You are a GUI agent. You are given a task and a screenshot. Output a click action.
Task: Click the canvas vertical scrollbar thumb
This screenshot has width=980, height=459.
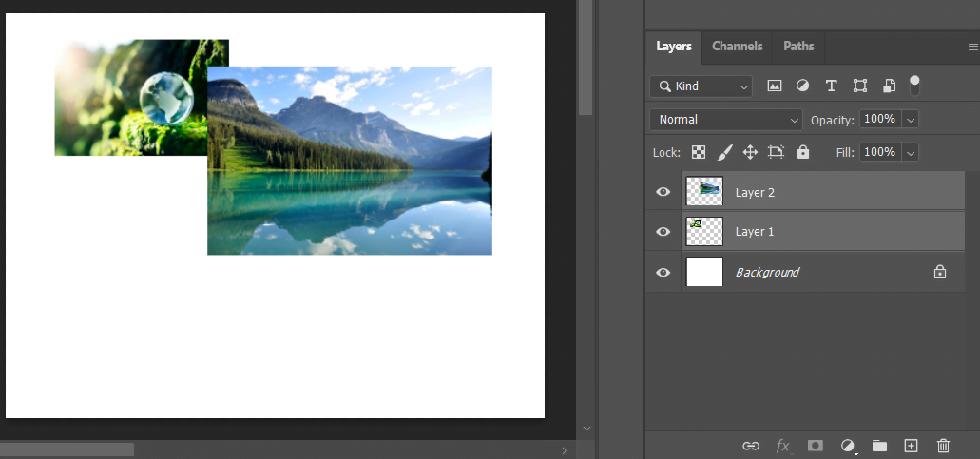(585, 57)
